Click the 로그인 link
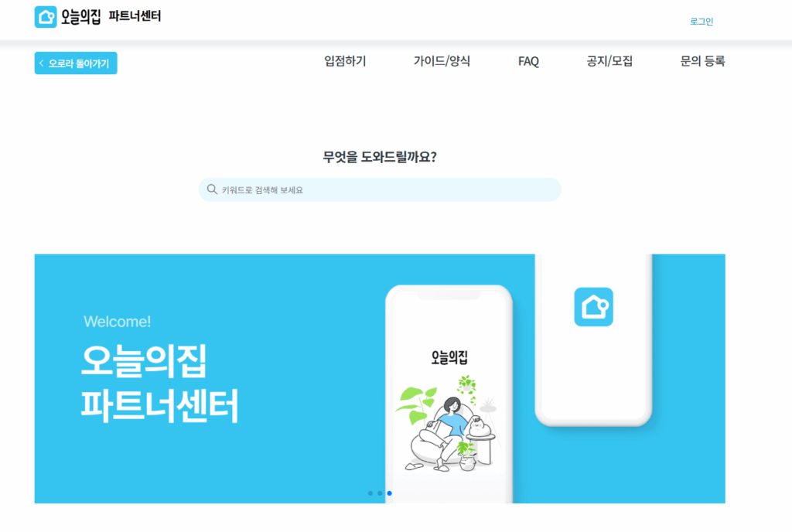This screenshot has height=532, width=792. (x=702, y=21)
